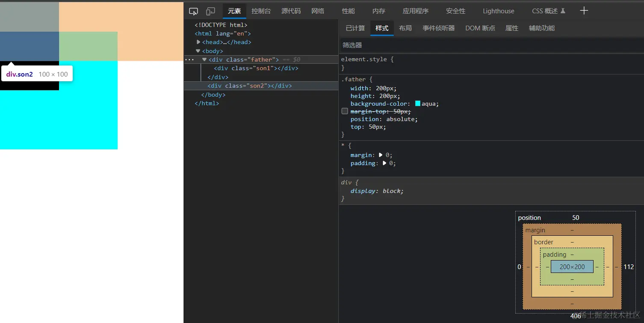Switch to the 已计算 styles pane

(355, 28)
